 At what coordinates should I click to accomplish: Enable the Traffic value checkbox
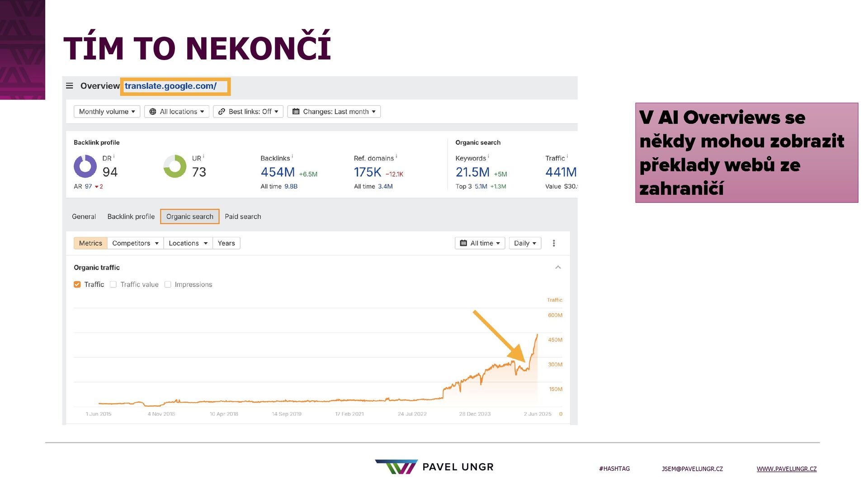tap(113, 285)
